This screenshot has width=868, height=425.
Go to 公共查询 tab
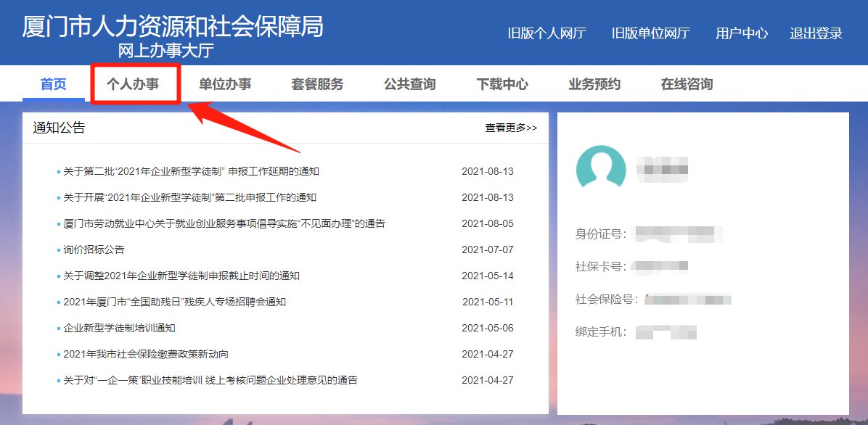pyautogui.click(x=410, y=84)
